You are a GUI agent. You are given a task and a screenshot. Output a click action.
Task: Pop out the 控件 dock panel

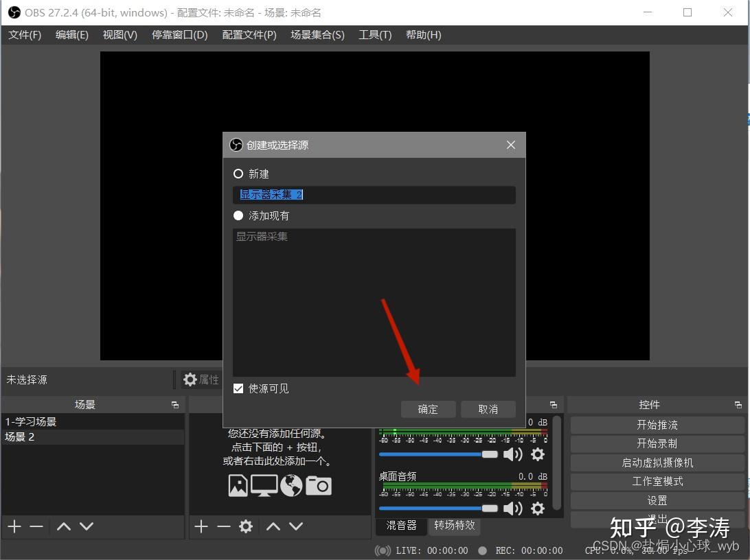point(738,405)
